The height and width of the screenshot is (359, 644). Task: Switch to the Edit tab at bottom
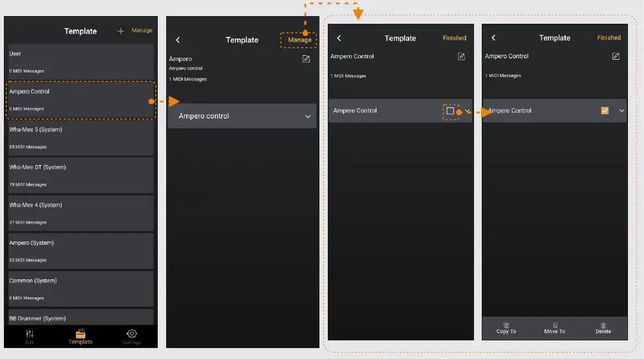30,337
